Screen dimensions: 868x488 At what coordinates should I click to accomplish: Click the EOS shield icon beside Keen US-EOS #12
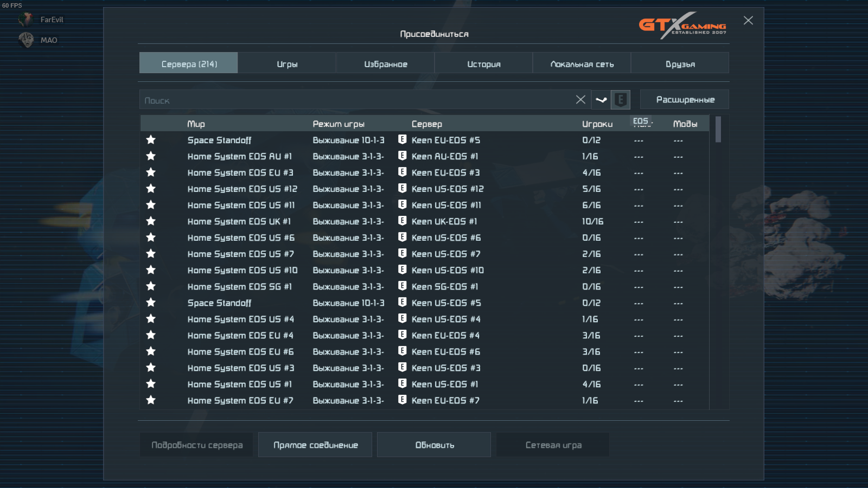tap(402, 188)
